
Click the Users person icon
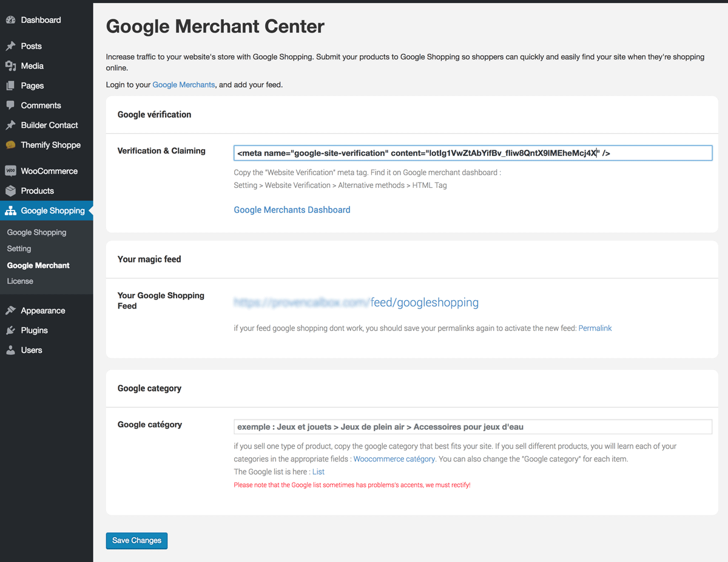pyautogui.click(x=10, y=350)
